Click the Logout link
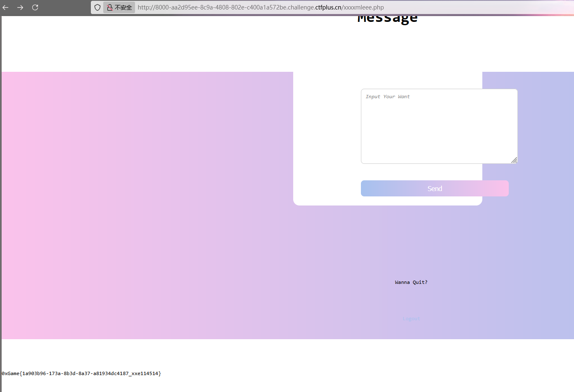 pyautogui.click(x=411, y=319)
